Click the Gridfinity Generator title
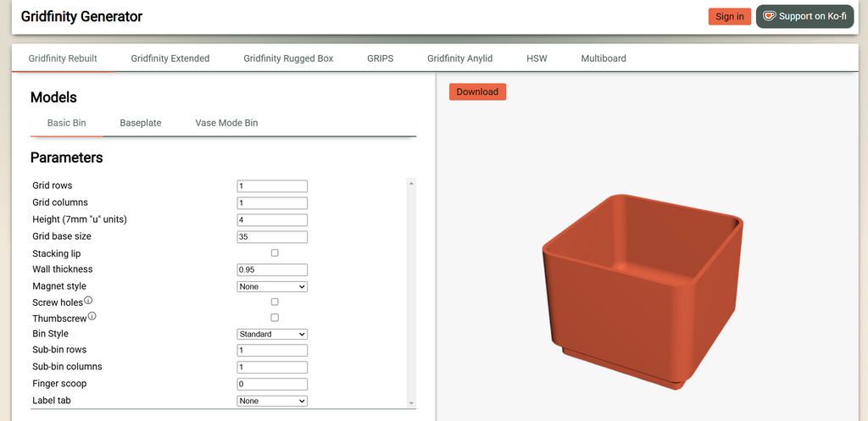 tap(81, 17)
